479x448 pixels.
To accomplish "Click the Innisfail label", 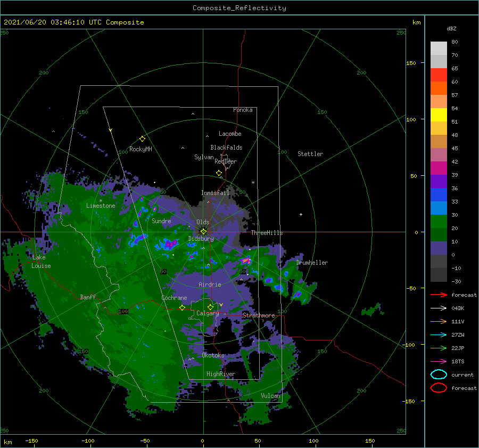I will 215,193.
